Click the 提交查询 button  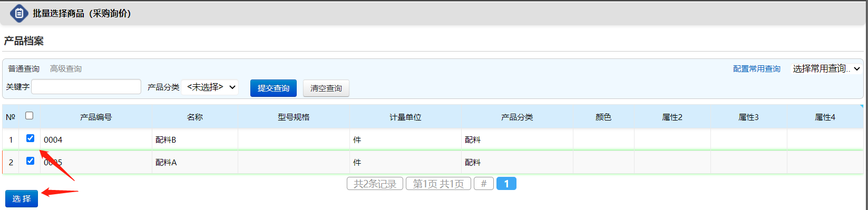tap(274, 88)
